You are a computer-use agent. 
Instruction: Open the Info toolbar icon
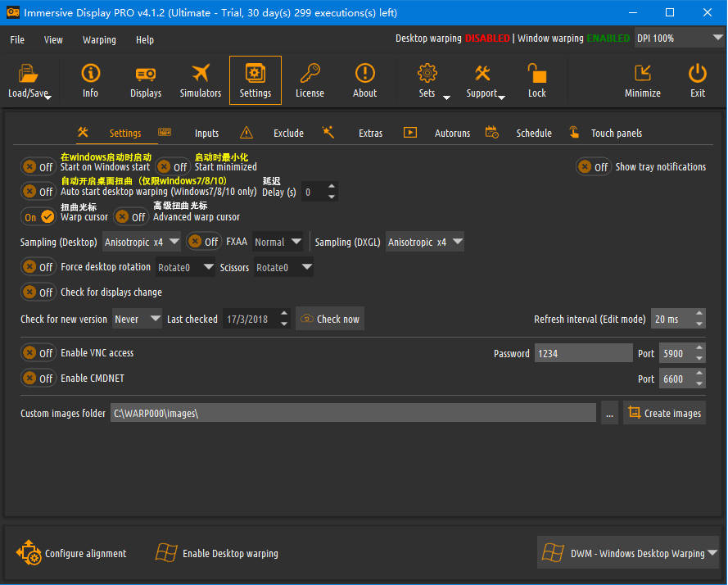tap(91, 74)
